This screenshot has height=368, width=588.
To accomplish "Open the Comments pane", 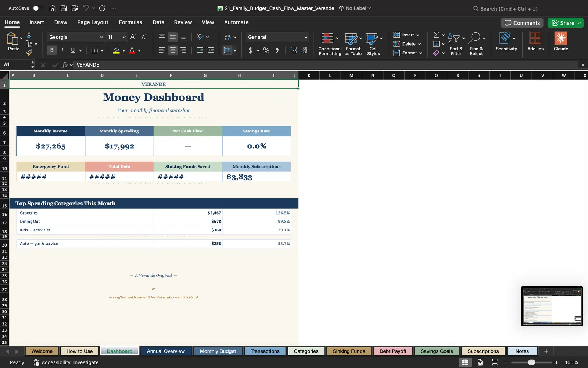I will click(x=522, y=23).
